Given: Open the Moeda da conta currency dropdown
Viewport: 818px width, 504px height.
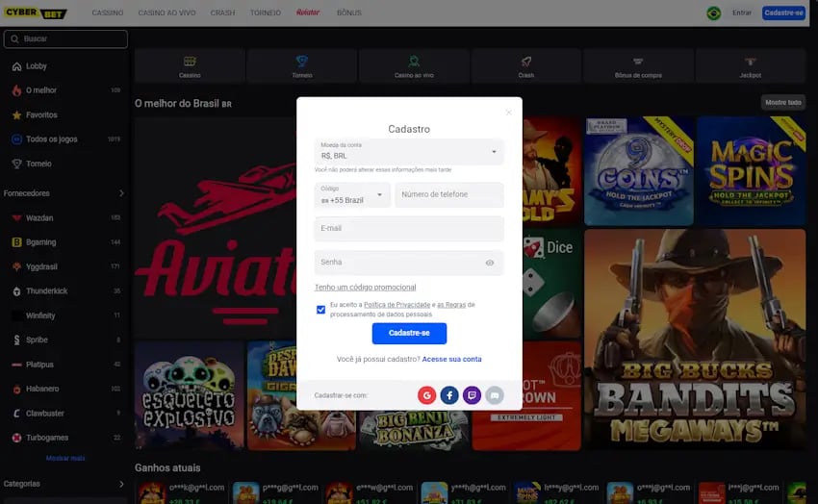Looking at the screenshot, I should 409,152.
